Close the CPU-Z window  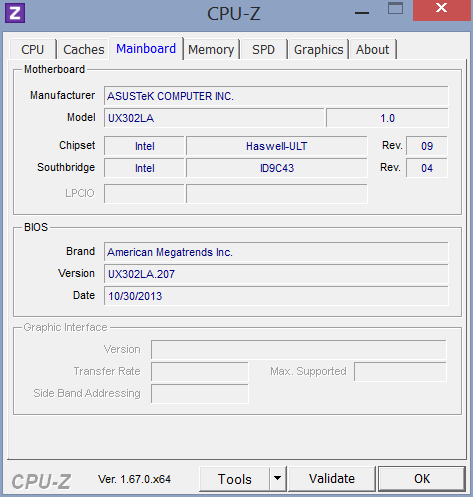pos(441,9)
